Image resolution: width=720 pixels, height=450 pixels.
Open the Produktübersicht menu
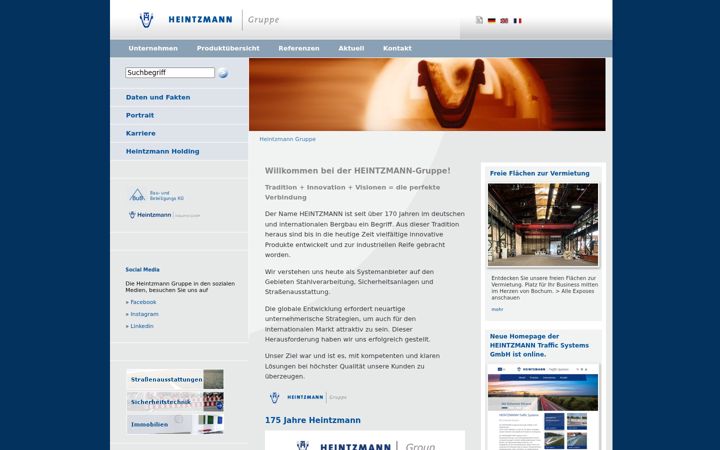coord(228,48)
